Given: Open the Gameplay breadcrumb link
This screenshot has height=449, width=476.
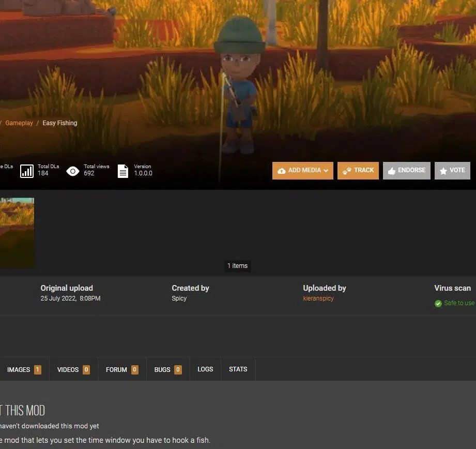Looking at the screenshot, I should (19, 123).
